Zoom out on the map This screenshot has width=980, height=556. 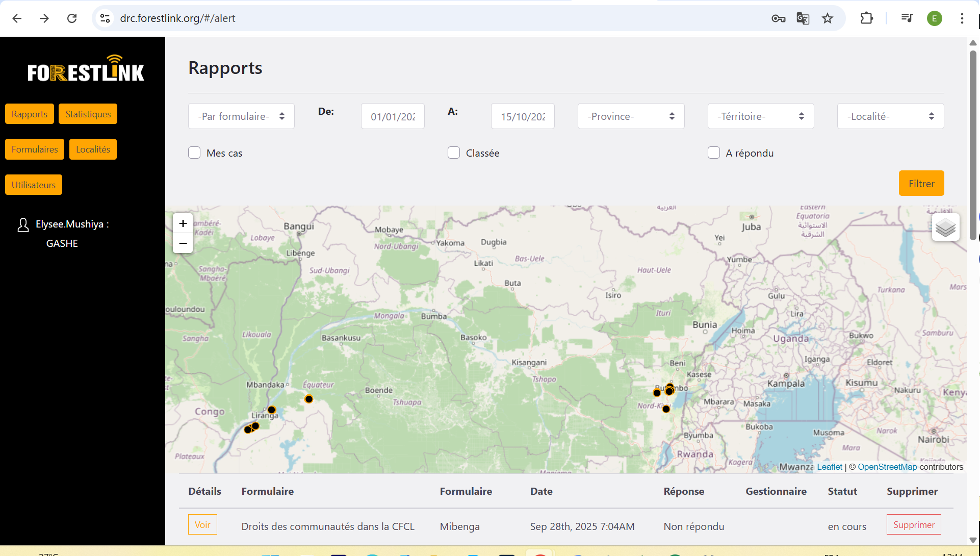pos(183,243)
